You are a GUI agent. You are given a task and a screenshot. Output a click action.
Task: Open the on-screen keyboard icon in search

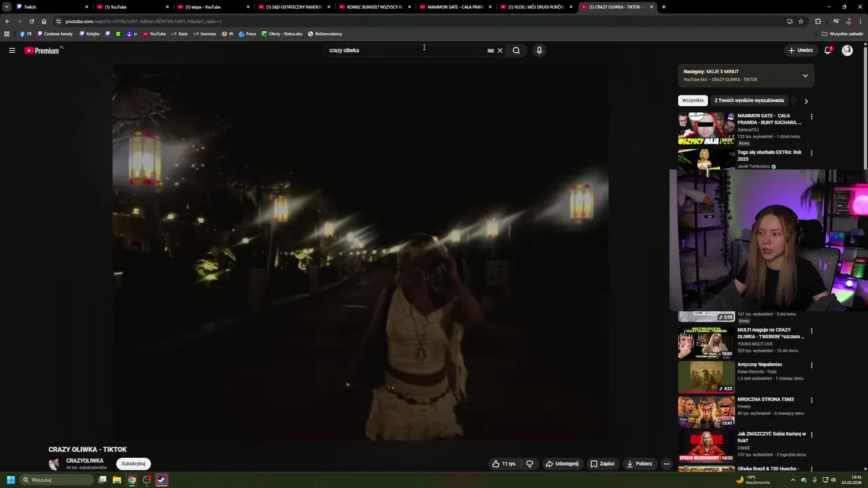pyautogui.click(x=490, y=50)
